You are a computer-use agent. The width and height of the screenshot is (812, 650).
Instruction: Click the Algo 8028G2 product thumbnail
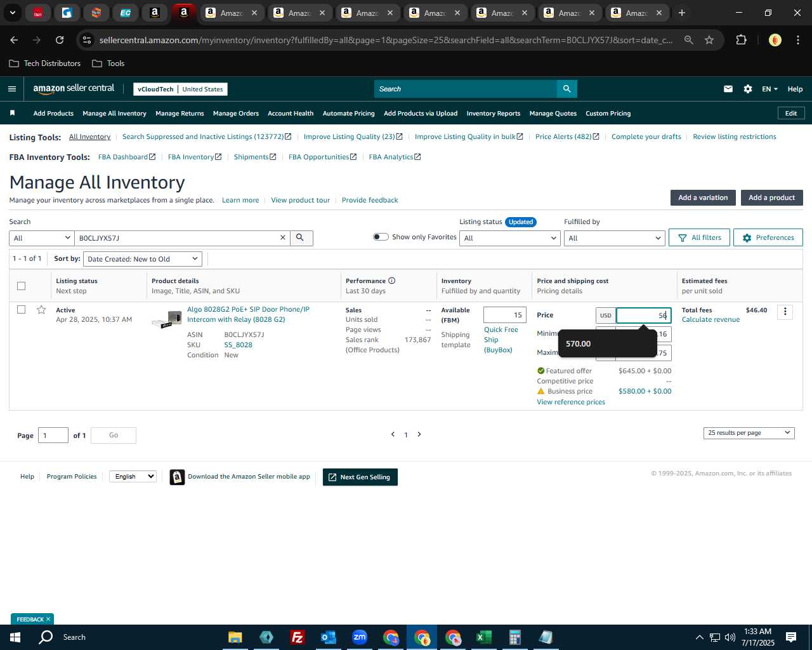[x=167, y=319]
